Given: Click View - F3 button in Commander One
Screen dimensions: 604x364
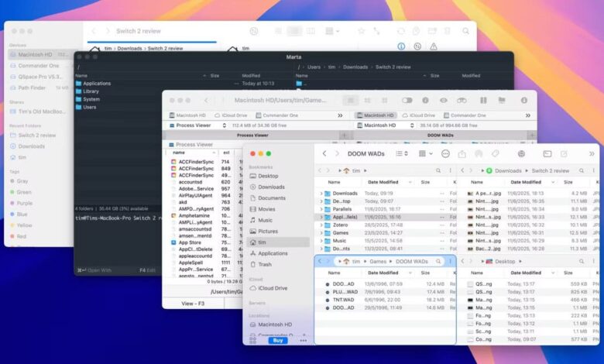Looking at the screenshot, I should point(193,304).
